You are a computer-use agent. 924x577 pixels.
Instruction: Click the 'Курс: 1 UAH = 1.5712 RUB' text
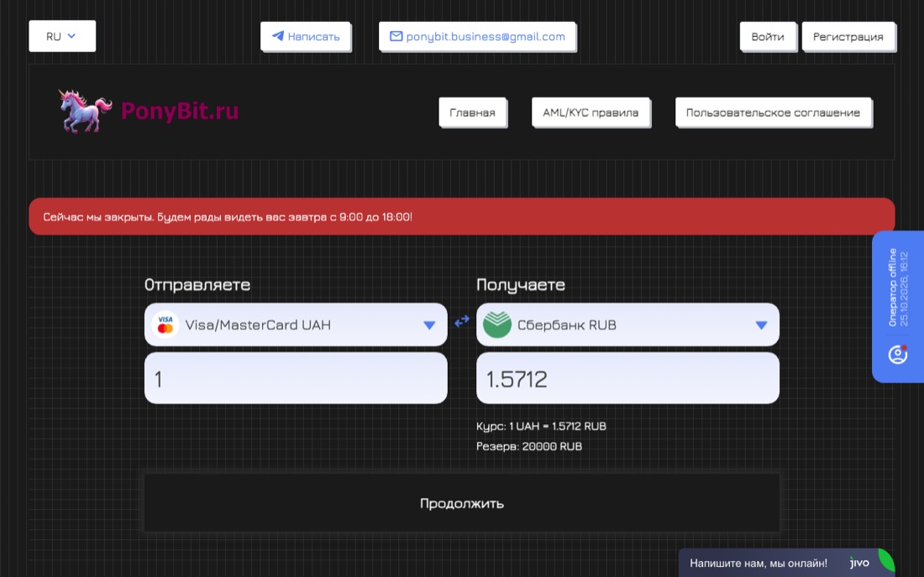pyautogui.click(x=541, y=426)
